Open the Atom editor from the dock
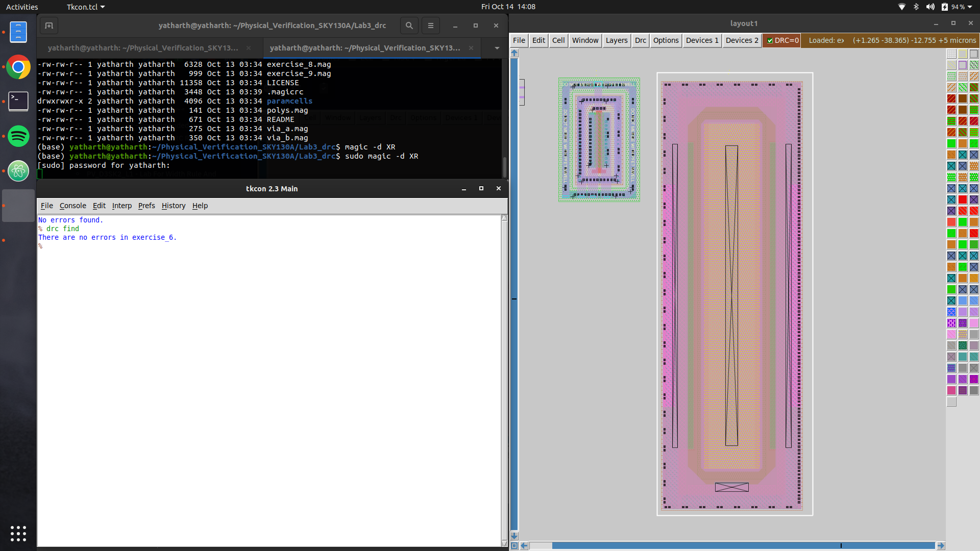Viewport: 980px width, 551px height. point(18,171)
